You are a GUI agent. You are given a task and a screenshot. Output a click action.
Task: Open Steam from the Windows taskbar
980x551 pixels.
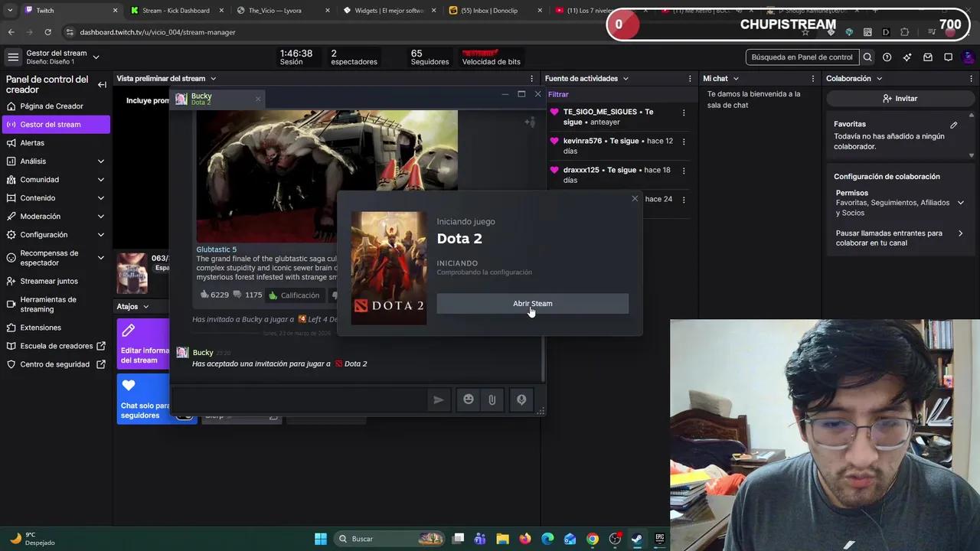click(x=637, y=539)
